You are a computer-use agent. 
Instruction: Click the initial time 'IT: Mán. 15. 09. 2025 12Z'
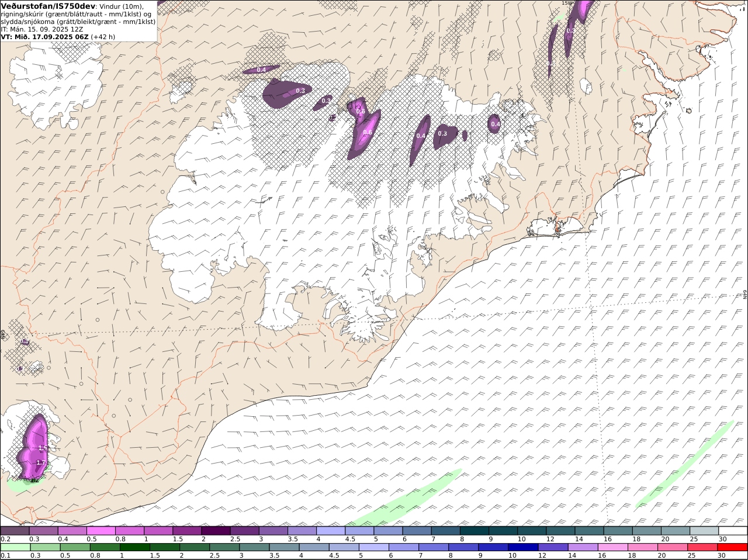coord(42,29)
